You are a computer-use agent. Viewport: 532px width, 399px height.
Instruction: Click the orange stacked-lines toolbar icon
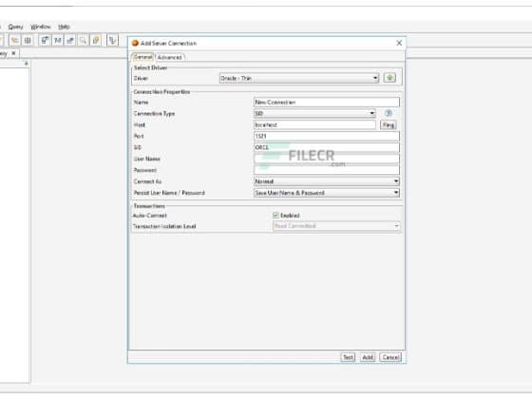[14, 40]
